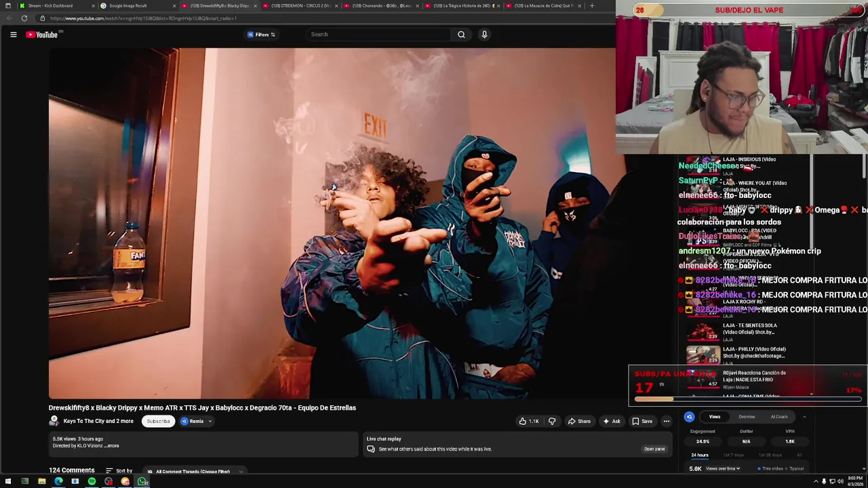Switch to La Trágica Historia de 26IS tab

pyautogui.click(x=462, y=5)
